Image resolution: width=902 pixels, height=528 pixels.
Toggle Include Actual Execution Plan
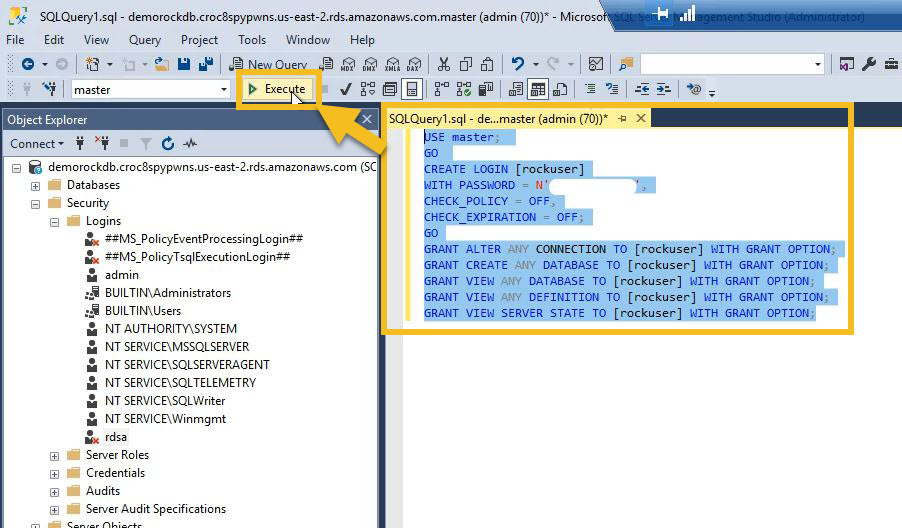pyautogui.click(x=442, y=89)
